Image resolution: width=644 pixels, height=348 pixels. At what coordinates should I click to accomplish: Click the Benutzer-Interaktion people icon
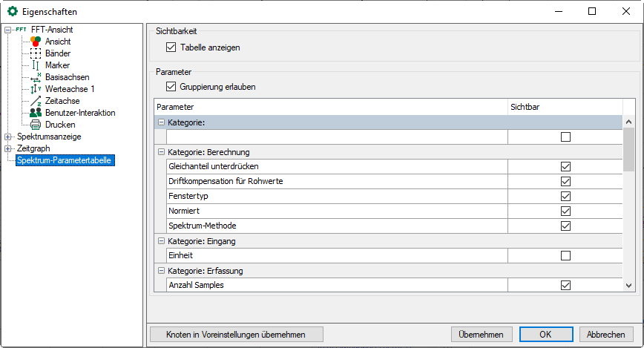click(36, 113)
